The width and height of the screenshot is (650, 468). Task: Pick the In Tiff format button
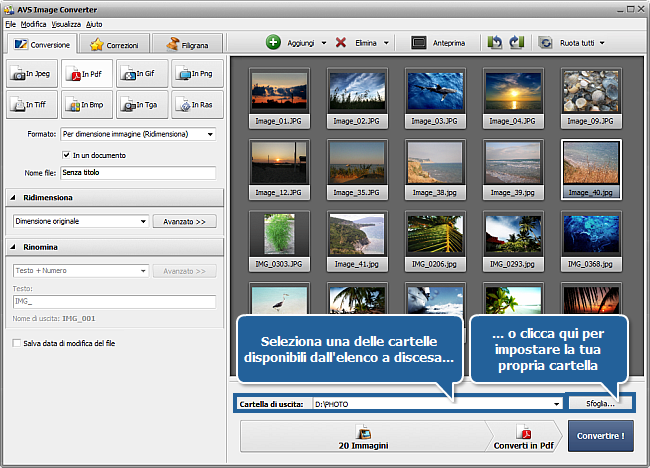[32, 104]
